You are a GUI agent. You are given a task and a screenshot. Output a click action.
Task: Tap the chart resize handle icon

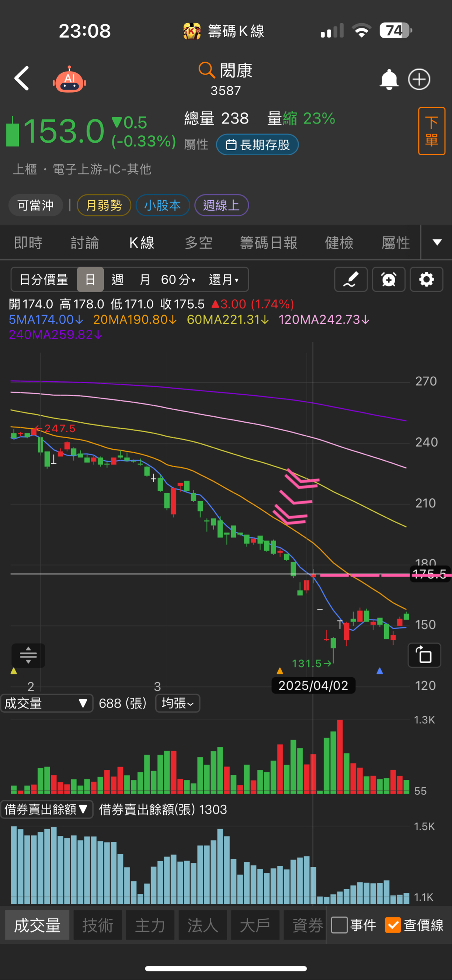tap(28, 655)
